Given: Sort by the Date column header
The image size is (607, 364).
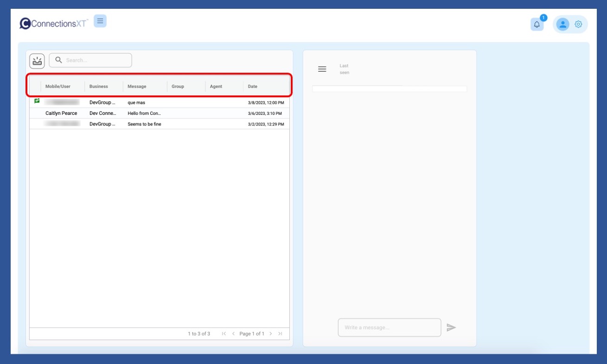Looking at the screenshot, I should click(253, 87).
